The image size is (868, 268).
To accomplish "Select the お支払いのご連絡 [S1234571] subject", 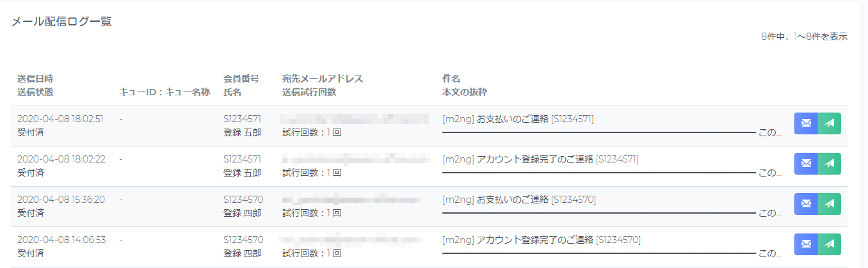I will click(518, 119).
